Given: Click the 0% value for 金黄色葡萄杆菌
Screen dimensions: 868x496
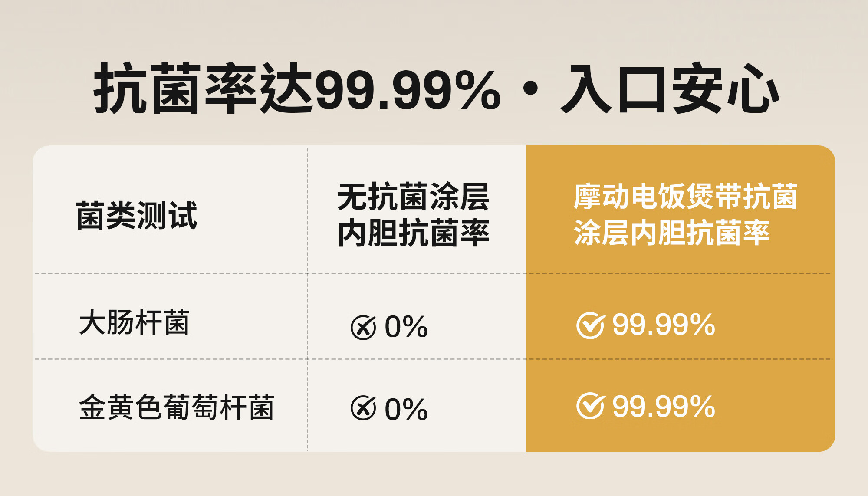Looking at the screenshot, I should tap(406, 409).
